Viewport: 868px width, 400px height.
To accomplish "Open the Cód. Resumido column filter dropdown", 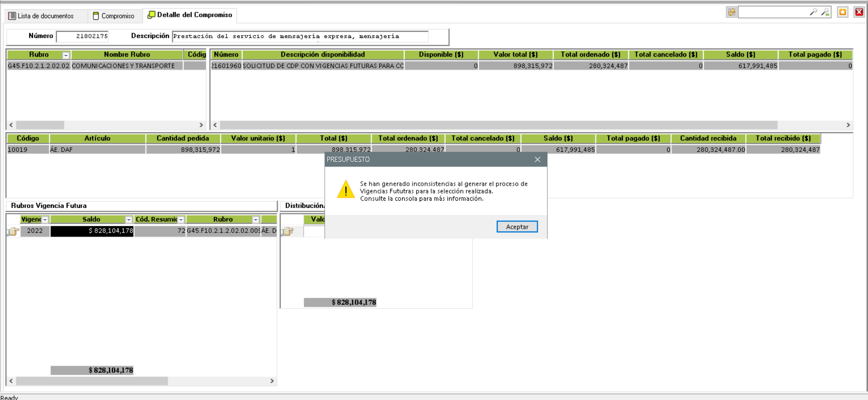I will tap(181, 220).
